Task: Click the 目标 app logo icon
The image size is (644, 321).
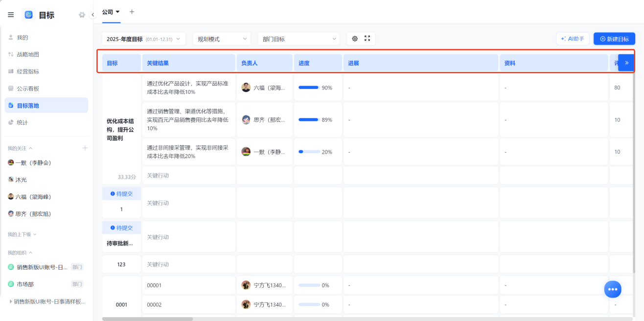Action: [28, 15]
